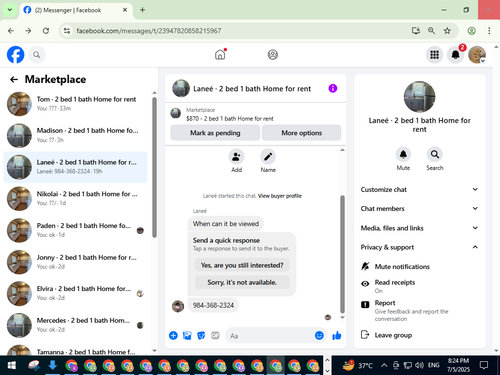
Task: Click More options button
Action: pyautogui.click(x=301, y=133)
